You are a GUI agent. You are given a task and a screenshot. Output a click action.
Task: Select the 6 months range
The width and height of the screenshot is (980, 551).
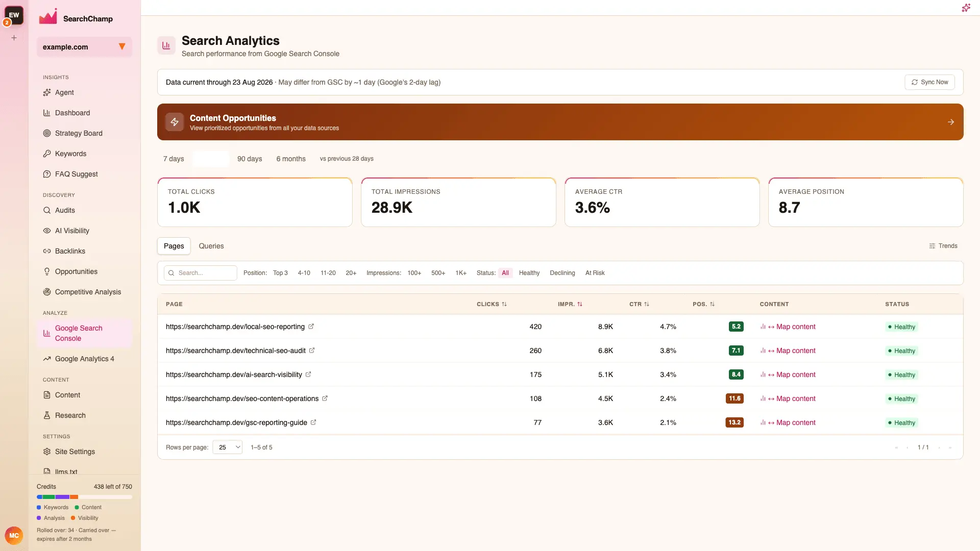click(291, 159)
